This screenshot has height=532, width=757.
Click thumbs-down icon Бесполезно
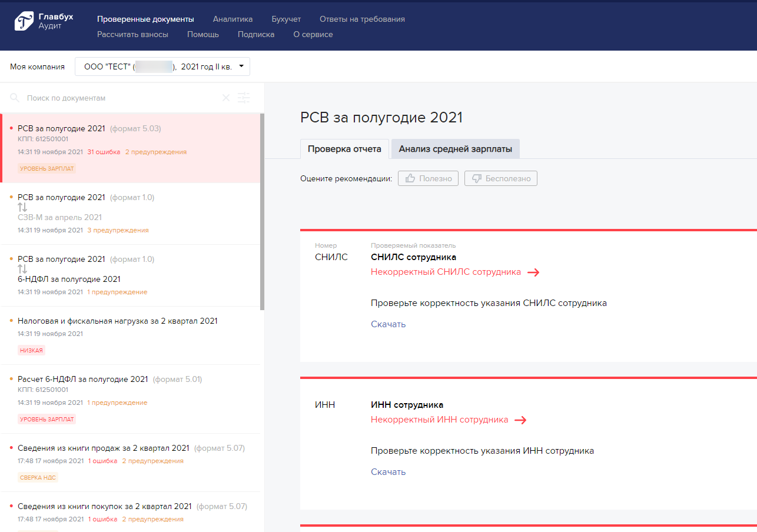coord(476,178)
